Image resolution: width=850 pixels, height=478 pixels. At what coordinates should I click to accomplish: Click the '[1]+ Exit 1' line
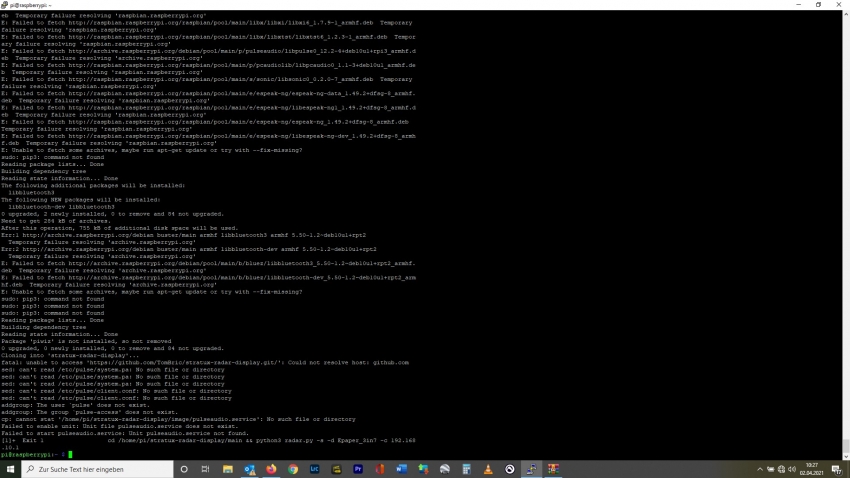coord(208,441)
